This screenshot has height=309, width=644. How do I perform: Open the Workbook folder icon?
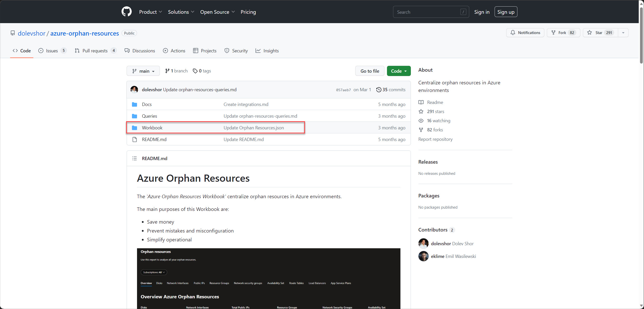(x=134, y=128)
